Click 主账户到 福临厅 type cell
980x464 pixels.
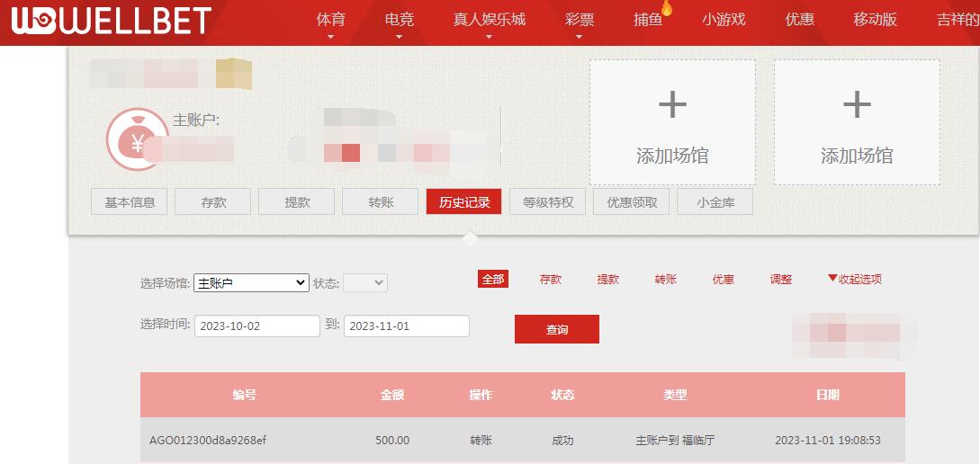click(x=675, y=441)
